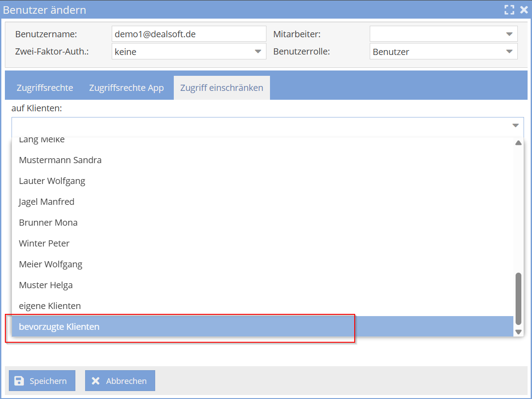
Task: Switch to the Zugriffsrechte tab
Action: pos(45,88)
